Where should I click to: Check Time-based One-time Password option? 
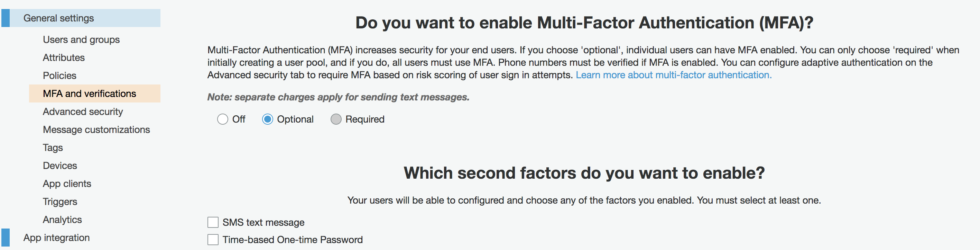pyautogui.click(x=213, y=240)
